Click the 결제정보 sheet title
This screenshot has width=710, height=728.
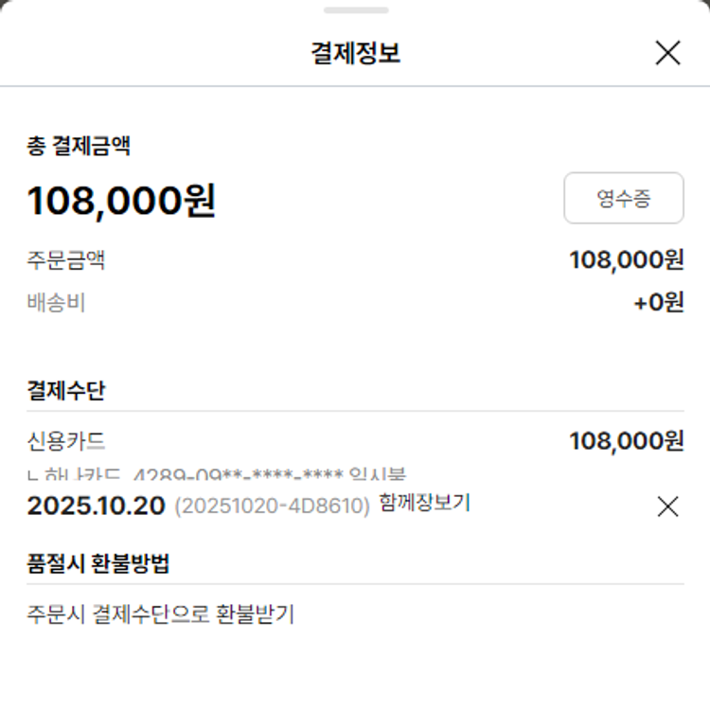[355, 53]
